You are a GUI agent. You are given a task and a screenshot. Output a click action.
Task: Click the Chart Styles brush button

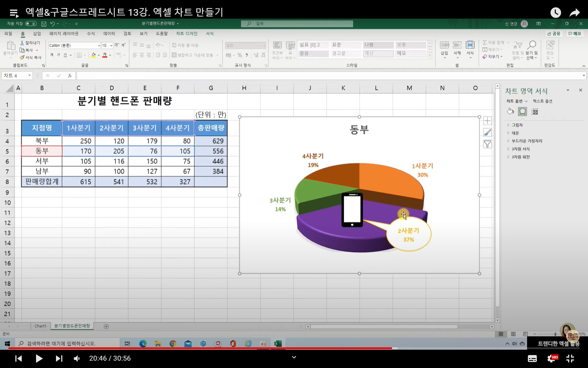(487, 132)
